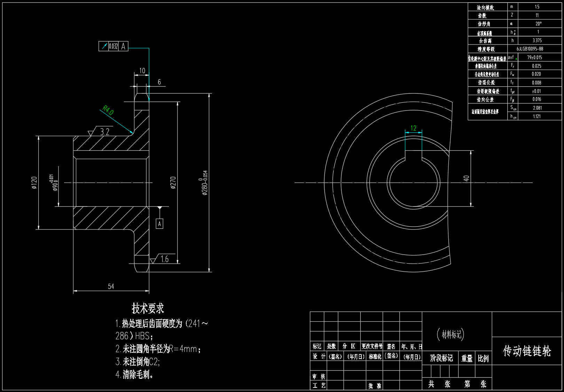The height and width of the screenshot is (392, 564).
Task: Click the 传动链链轮 title block name
Action: coord(527,351)
